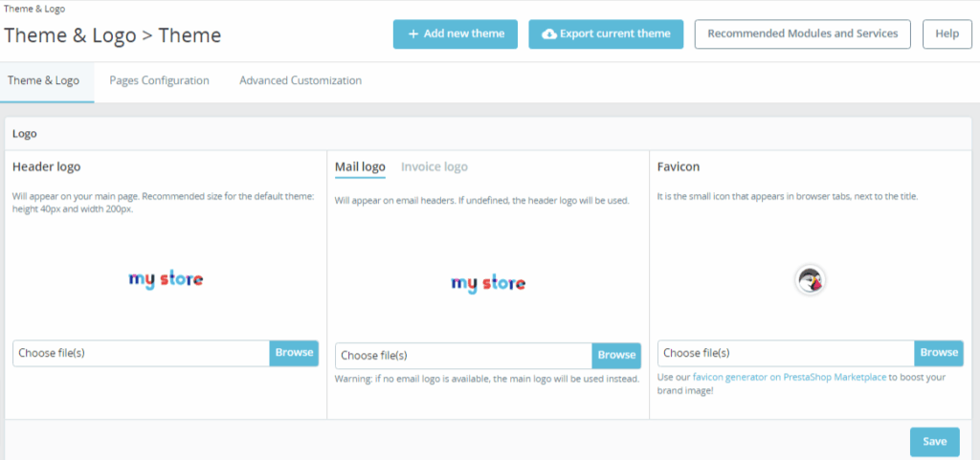Click the Favicon Choose file(s) field
The width and height of the screenshot is (980, 460).
coord(786,353)
